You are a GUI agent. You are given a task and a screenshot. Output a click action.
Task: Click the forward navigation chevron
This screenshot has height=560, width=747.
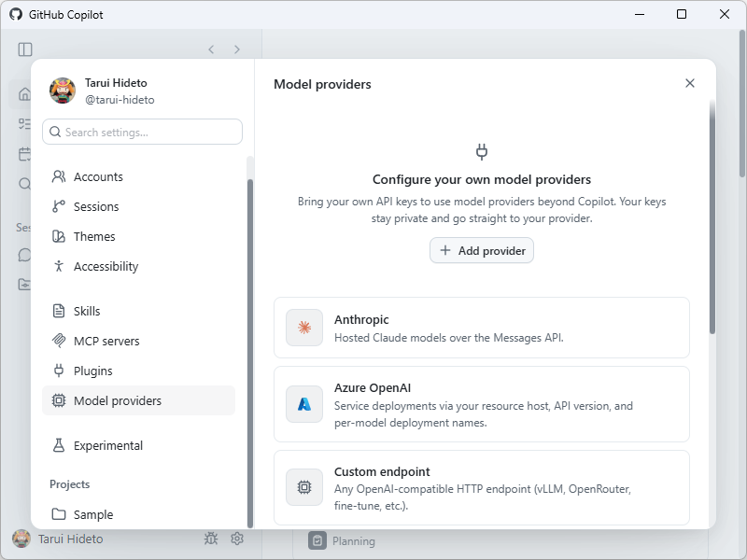click(237, 49)
